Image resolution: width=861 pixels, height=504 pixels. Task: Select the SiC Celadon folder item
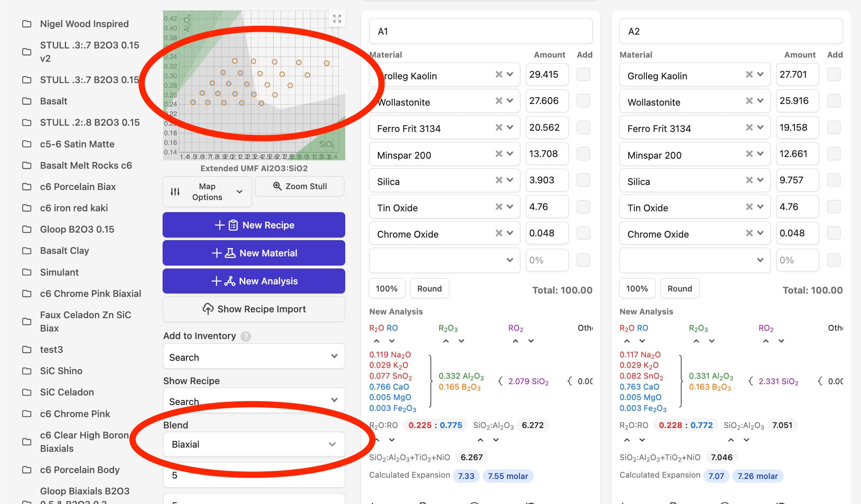(67, 392)
